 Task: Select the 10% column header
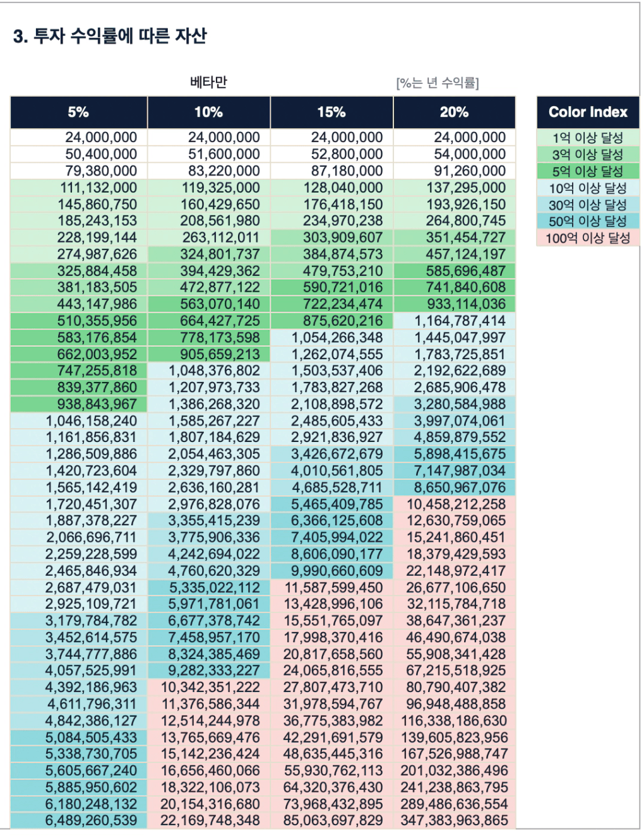208,112
